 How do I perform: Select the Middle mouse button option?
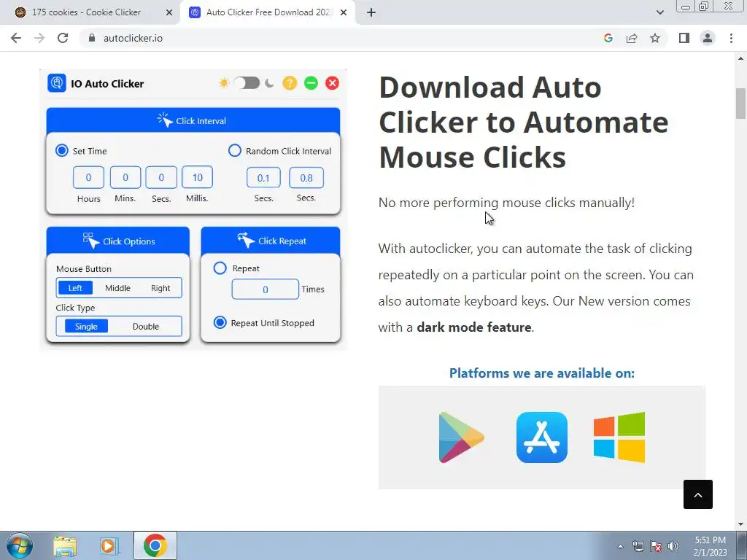click(117, 288)
